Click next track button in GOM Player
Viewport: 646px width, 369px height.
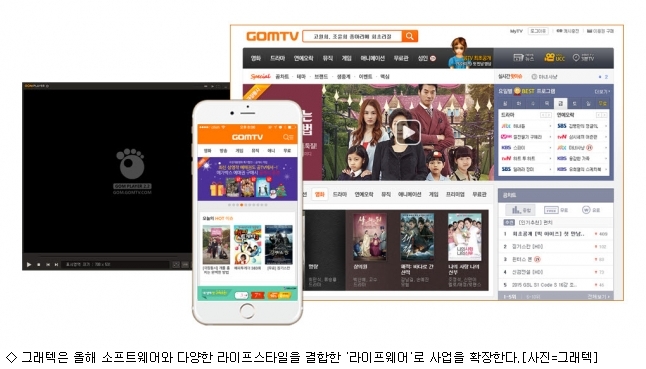[56, 264]
